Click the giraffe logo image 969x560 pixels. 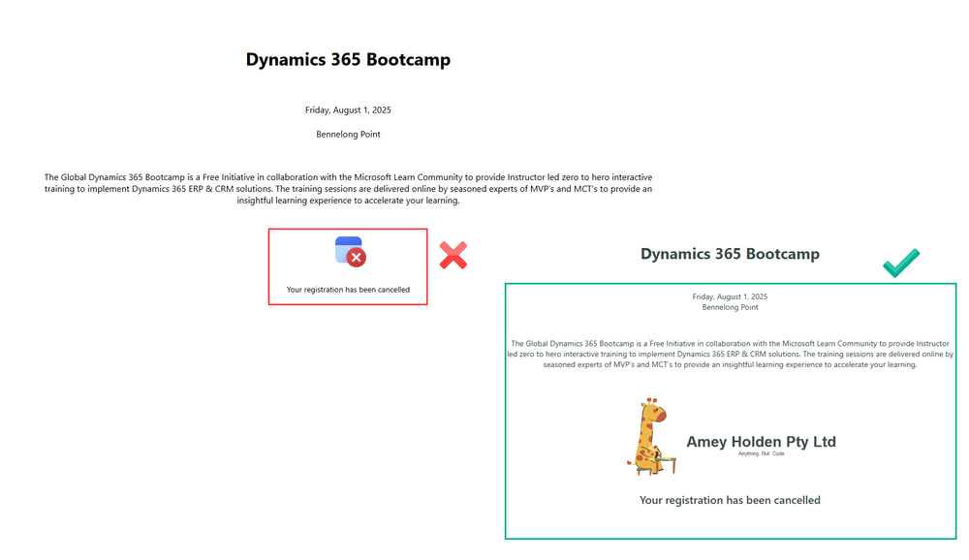(x=651, y=437)
